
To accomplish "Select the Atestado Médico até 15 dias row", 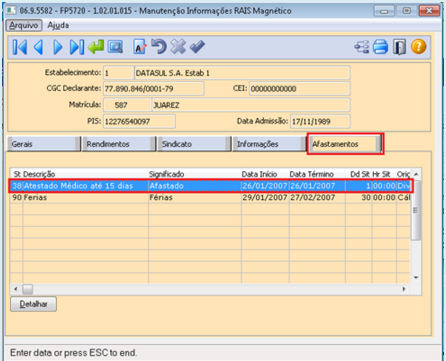I will 211,186.
